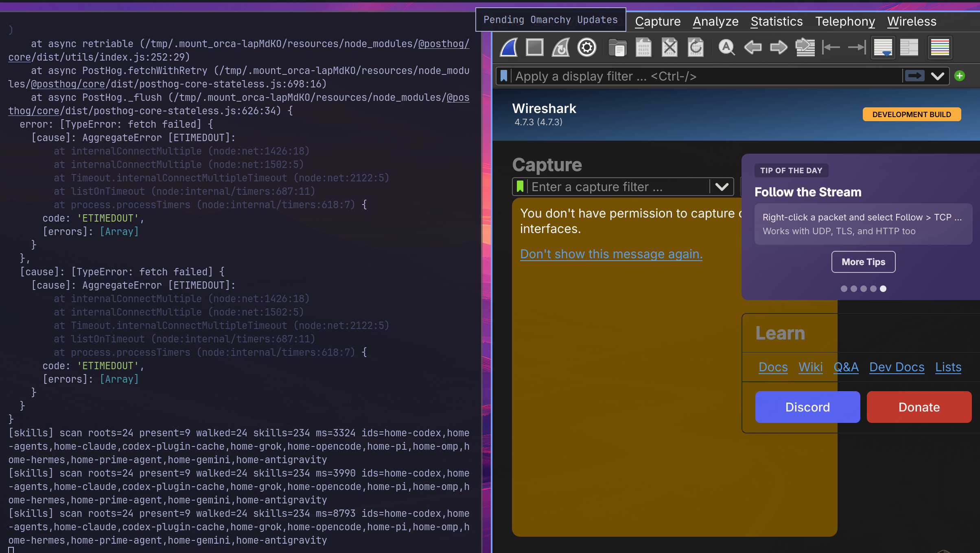This screenshot has width=980, height=553.
Task: Select the fifth tip pagination dot
Action: [x=883, y=289]
